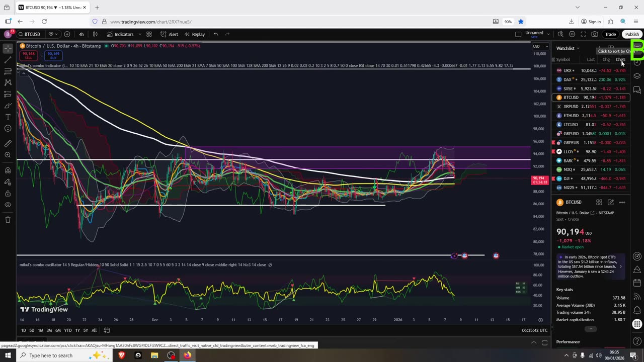
Task: Toggle magnet mode for drawings
Action: [8, 170]
